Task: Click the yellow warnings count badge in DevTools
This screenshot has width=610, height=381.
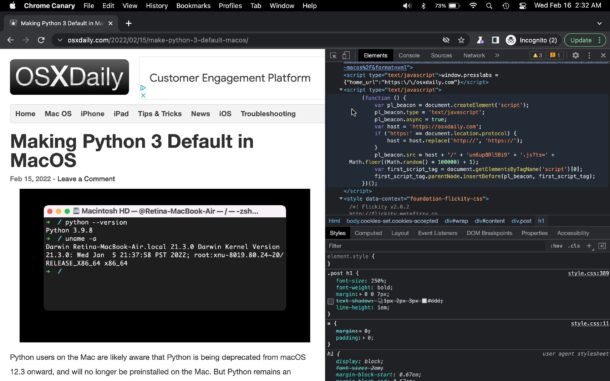Action: [x=538, y=56]
